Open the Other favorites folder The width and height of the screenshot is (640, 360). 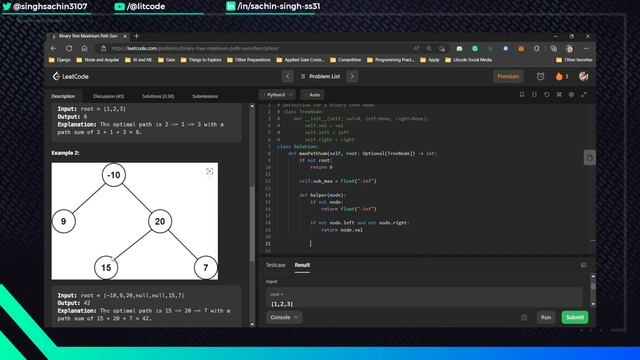pyautogui.click(x=574, y=60)
